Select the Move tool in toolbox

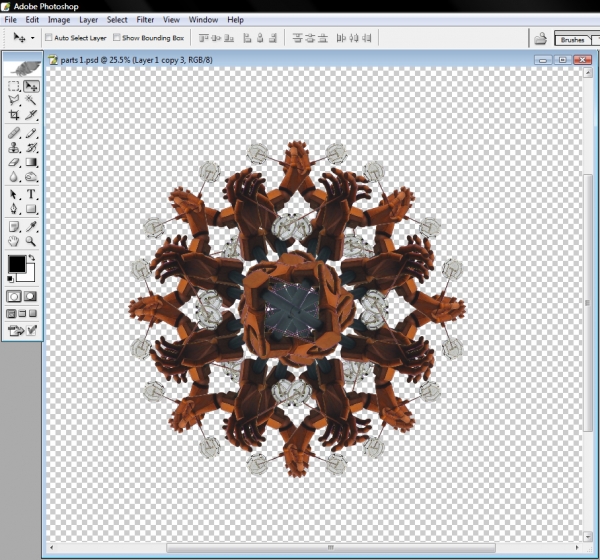[x=31, y=86]
